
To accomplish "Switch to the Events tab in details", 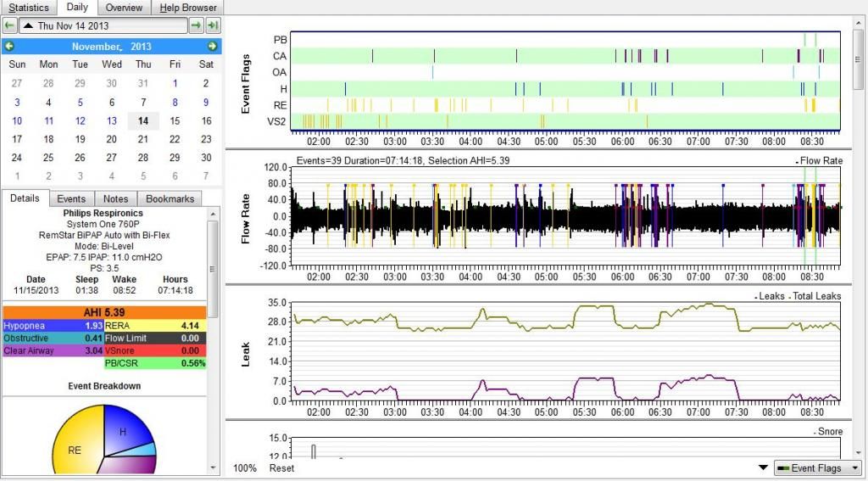I will [x=71, y=199].
